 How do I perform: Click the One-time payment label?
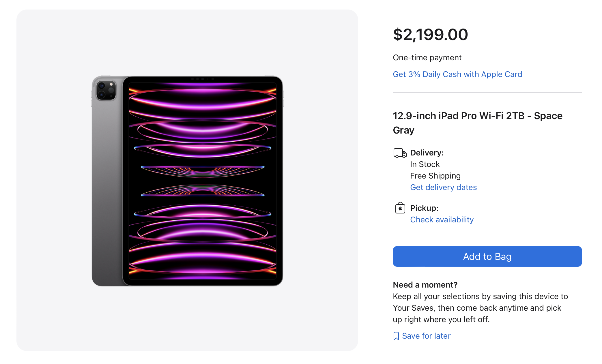pyautogui.click(x=427, y=57)
